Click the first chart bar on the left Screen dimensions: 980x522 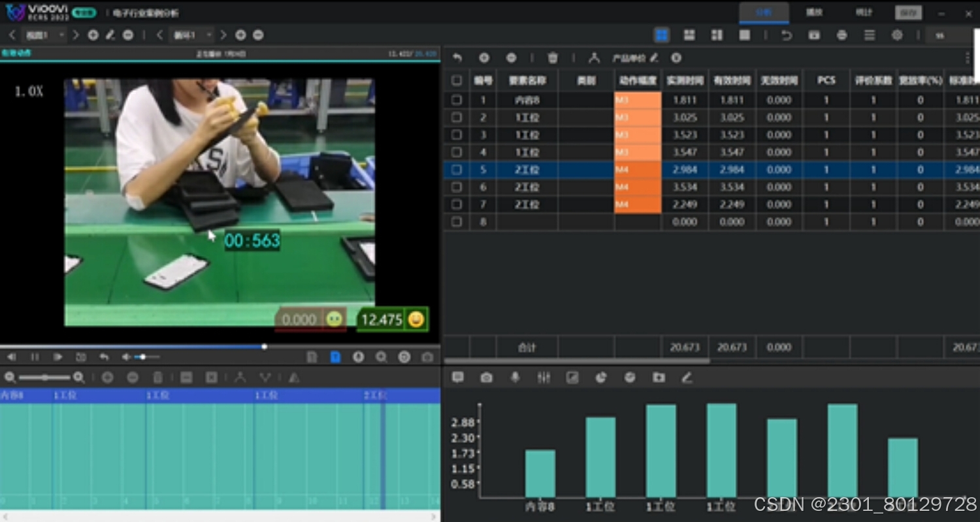tap(540, 474)
